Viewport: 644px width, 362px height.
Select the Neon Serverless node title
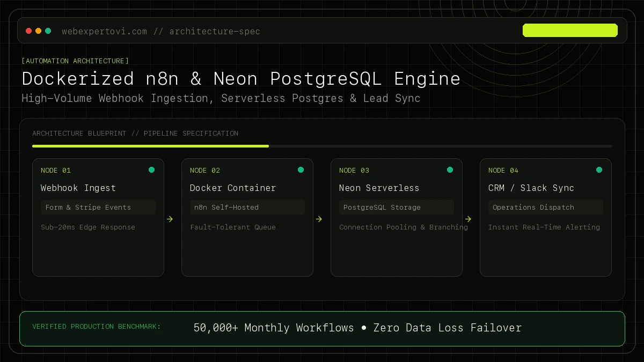(379, 188)
